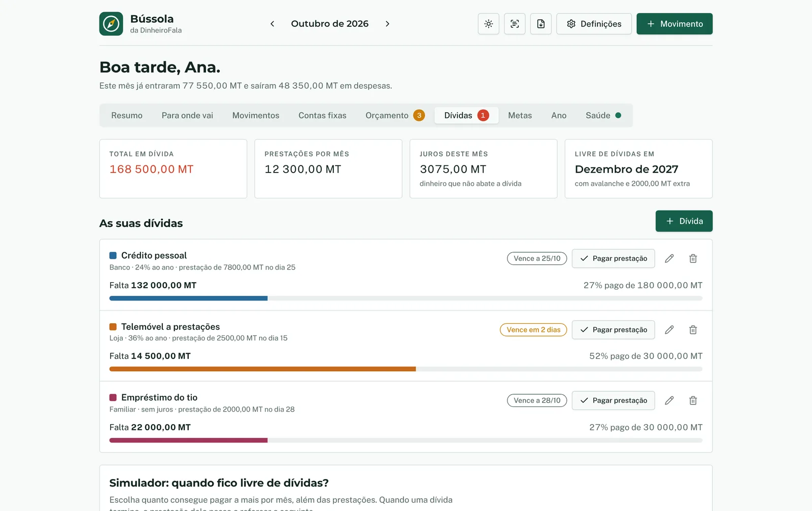Switch to the Resumo tab
812x511 pixels.
[x=127, y=116]
